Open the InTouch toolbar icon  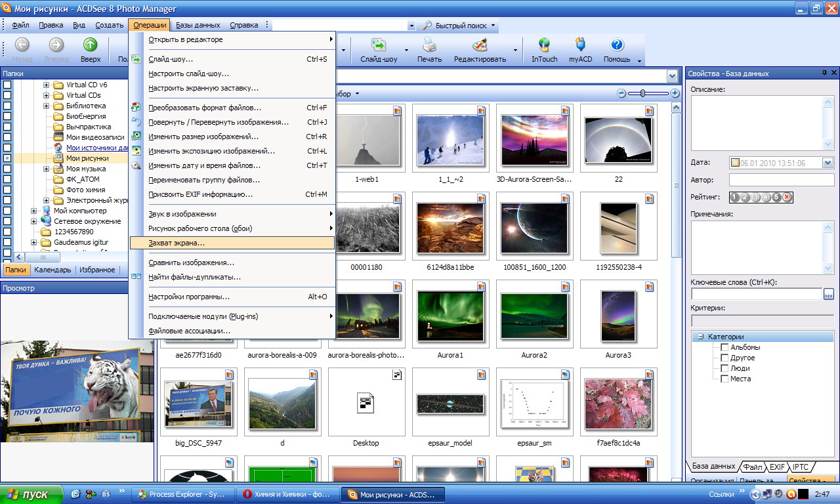544,45
